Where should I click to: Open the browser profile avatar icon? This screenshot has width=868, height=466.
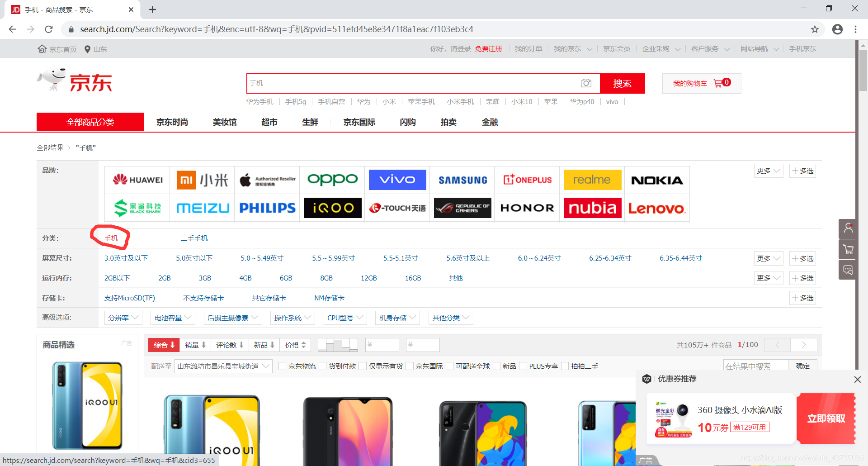[837, 29]
